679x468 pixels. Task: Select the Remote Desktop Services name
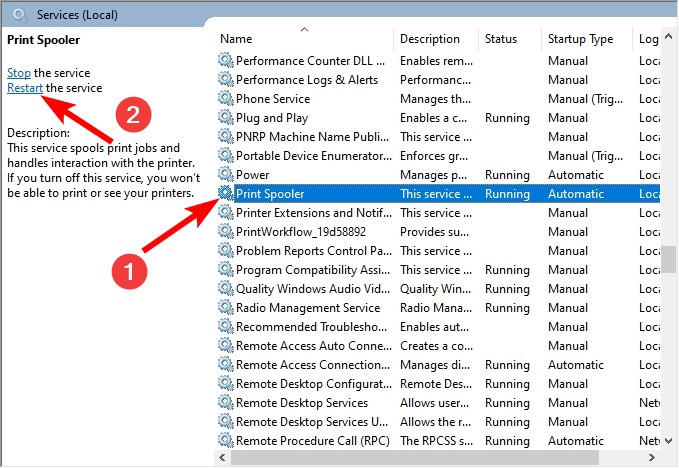302,403
